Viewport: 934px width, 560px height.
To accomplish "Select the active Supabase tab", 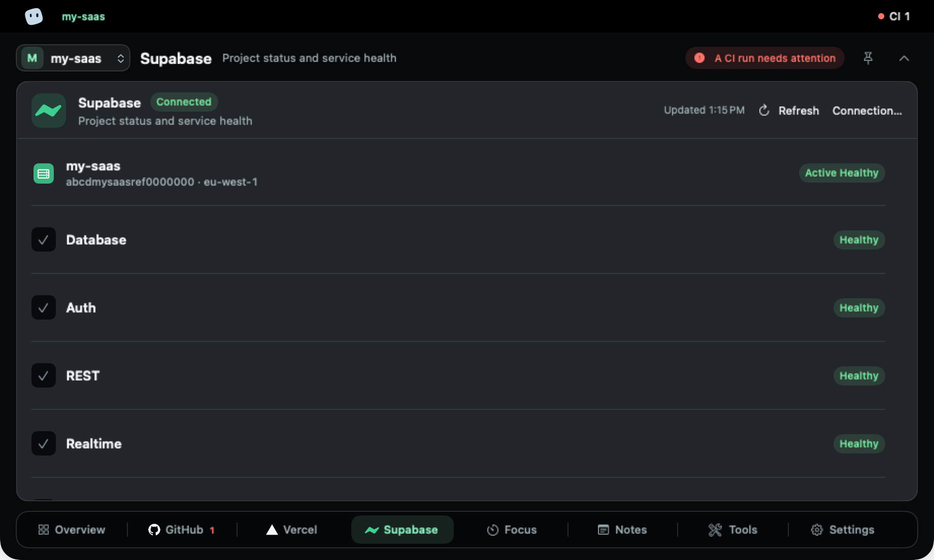I will pos(402,530).
